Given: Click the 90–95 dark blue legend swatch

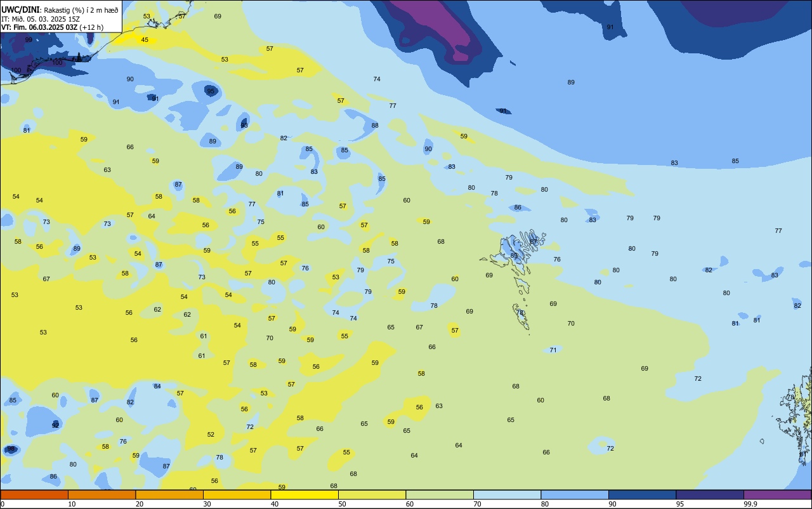Looking at the screenshot, I should tap(642, 494).
